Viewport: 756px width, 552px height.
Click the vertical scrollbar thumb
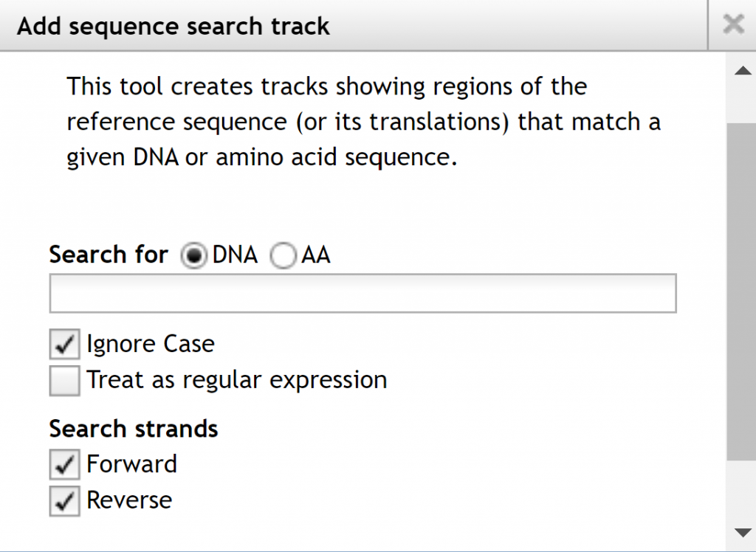pyautogui.click(x=740, y=291)
